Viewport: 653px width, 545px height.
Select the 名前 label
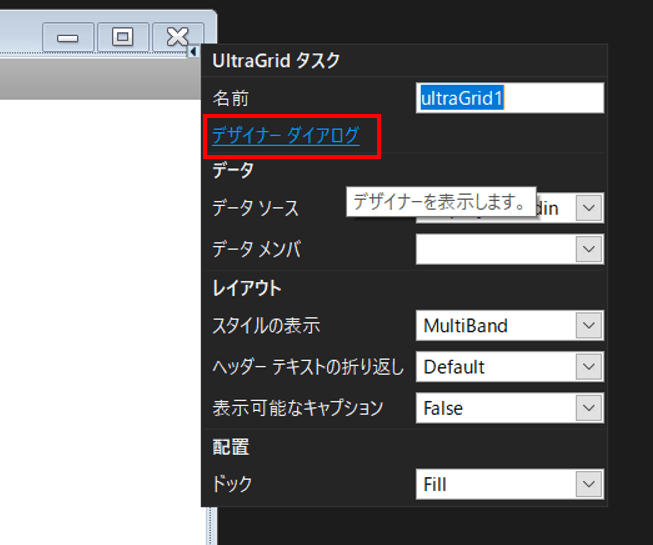coord(230,98)
